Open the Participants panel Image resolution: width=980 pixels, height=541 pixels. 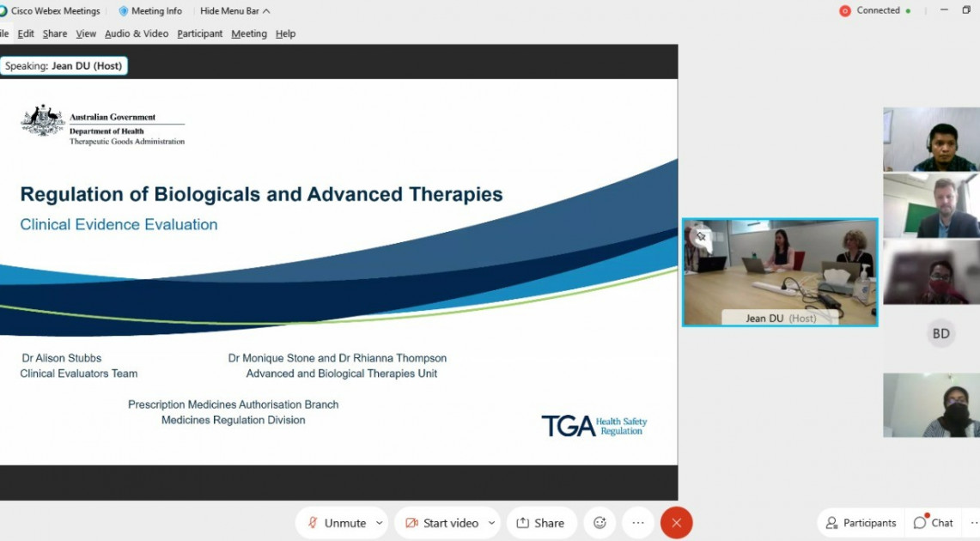pyautogui.click(x=861, y=523)
